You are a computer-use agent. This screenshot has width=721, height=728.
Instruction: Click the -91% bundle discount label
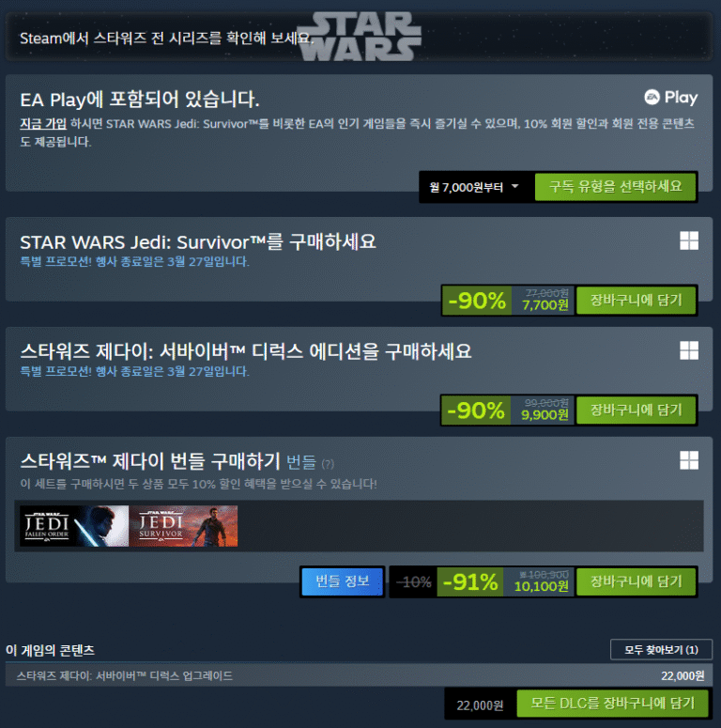point(470,581)
